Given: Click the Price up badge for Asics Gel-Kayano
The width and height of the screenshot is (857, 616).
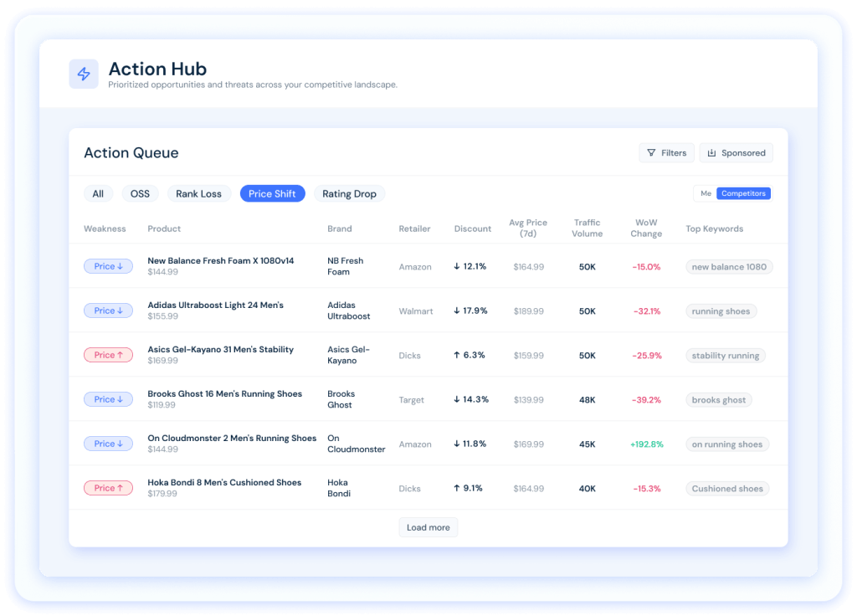Looking at the screenshot, I should click(108, 355).
